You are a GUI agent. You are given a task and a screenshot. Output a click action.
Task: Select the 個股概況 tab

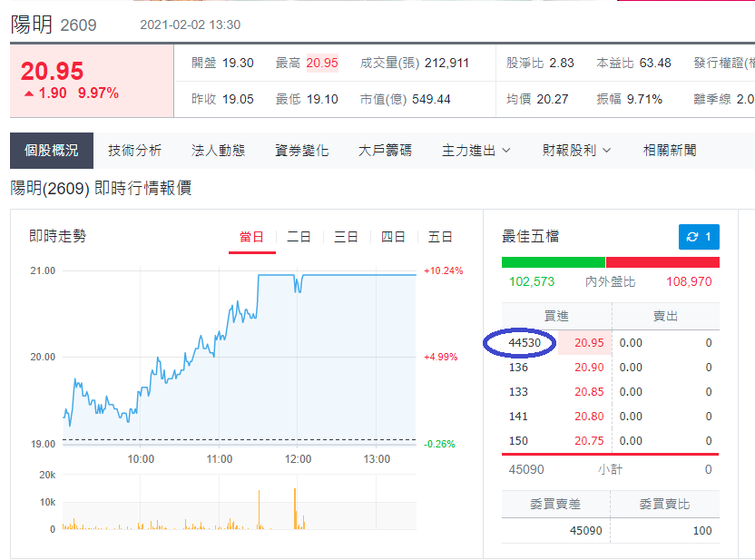(52, 151)
